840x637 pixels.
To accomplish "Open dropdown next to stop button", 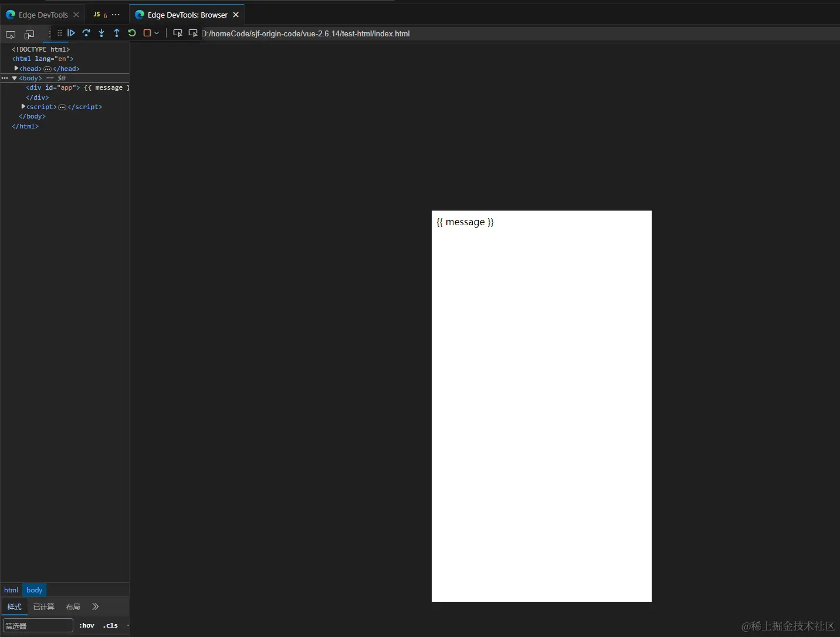I will click(157, 33).
